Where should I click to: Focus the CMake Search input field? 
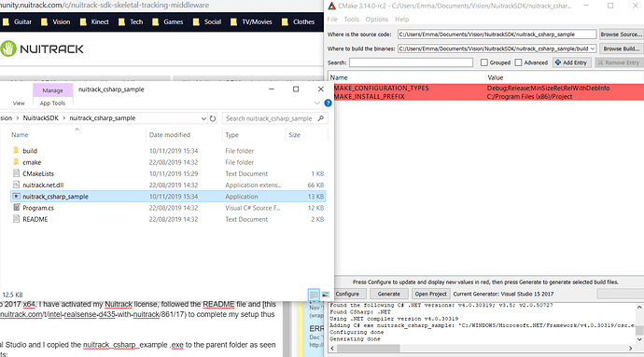(411, 62)
